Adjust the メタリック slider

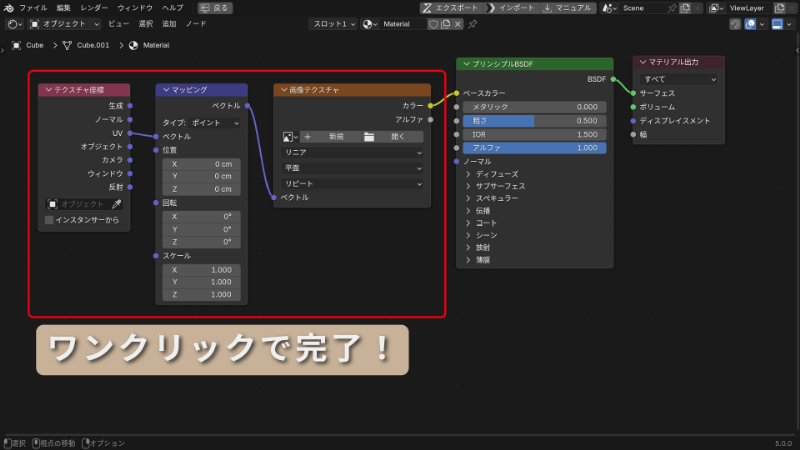[535, 107]
